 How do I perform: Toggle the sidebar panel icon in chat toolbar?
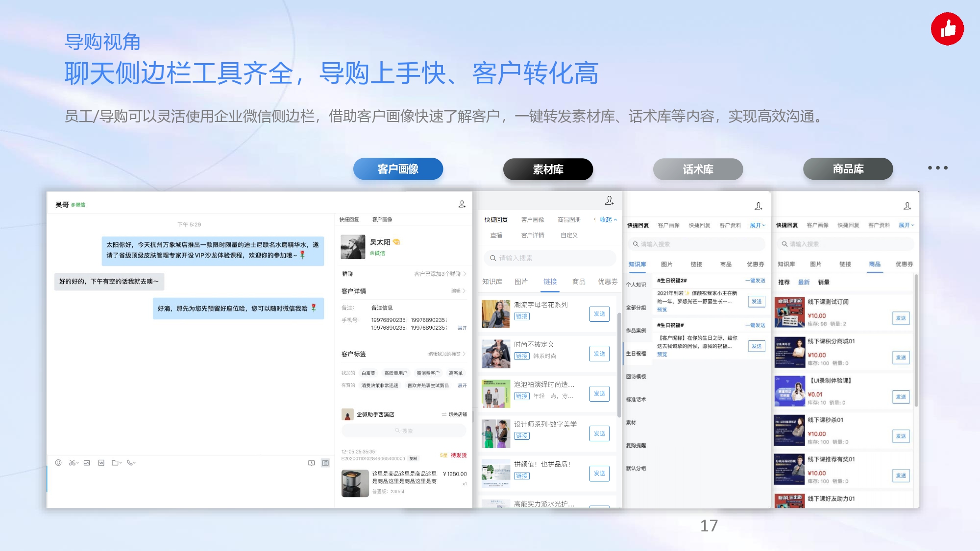pos(325,462)
